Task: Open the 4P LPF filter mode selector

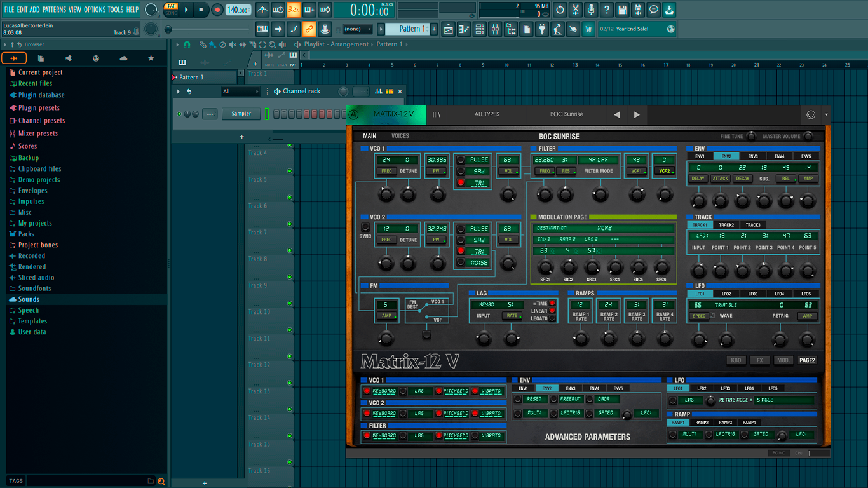Action: pos(598,160)
